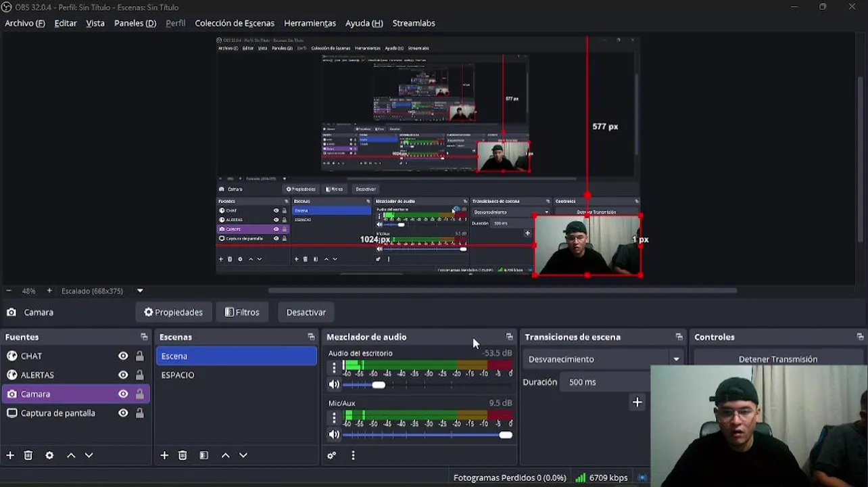Undock the Controles panel

coord(860,337)
